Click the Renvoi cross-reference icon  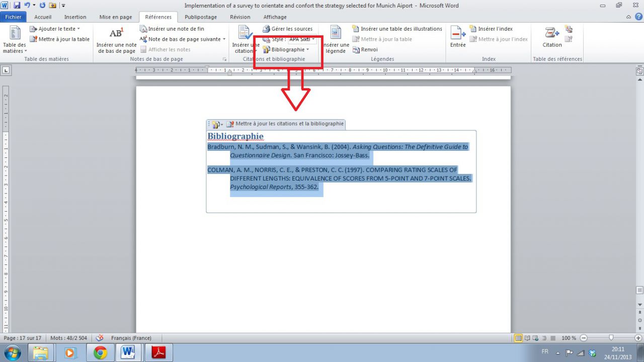356,49
